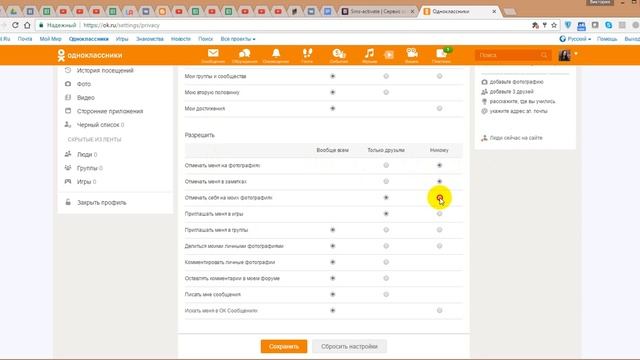Open История посещений in sidebar
Image resolution: width=640 pixels, height=360 pixels.
(x=105, y=70)
